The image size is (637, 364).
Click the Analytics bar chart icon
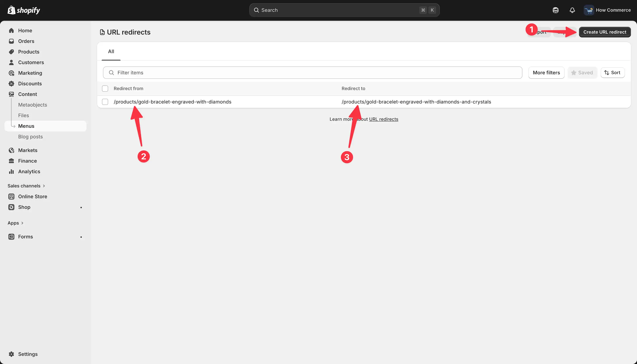[x=11, y=172]
